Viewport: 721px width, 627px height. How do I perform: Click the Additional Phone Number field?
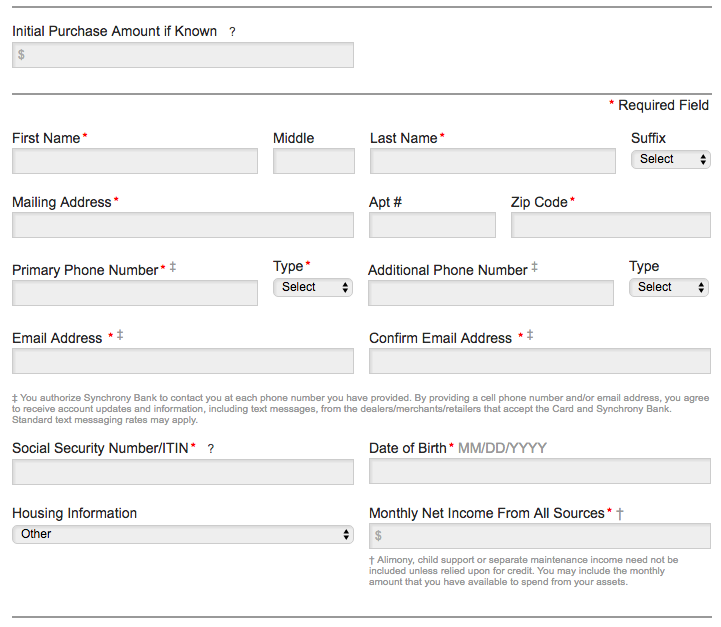coord(491,293)
